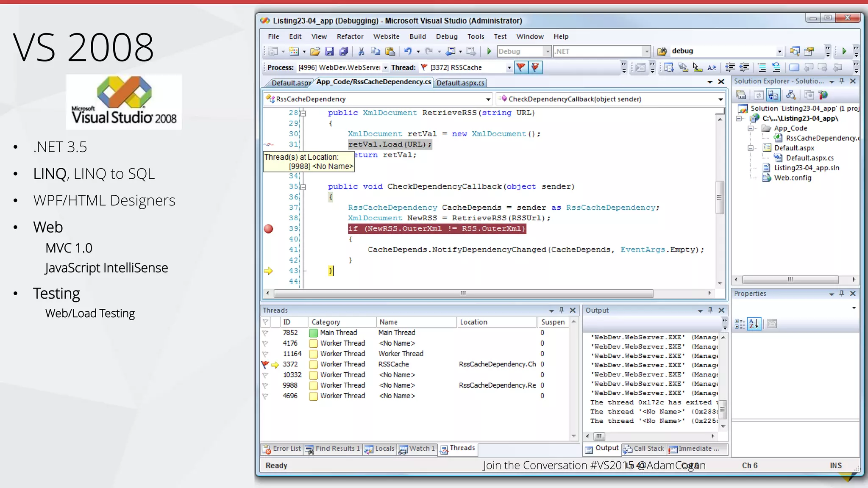Toggle the breakpoint on line 39

pyautogui.click(x=268, y=229)
